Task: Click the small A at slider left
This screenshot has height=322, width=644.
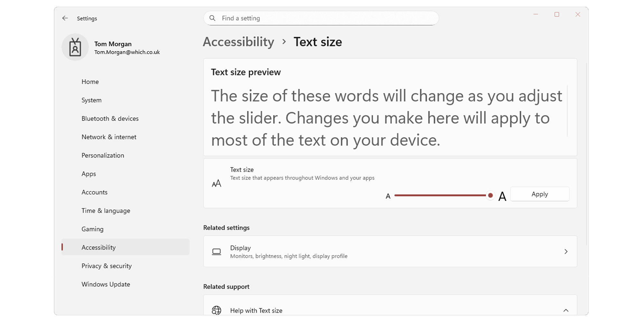Action: pyautogui.click(x=388, y=195)
